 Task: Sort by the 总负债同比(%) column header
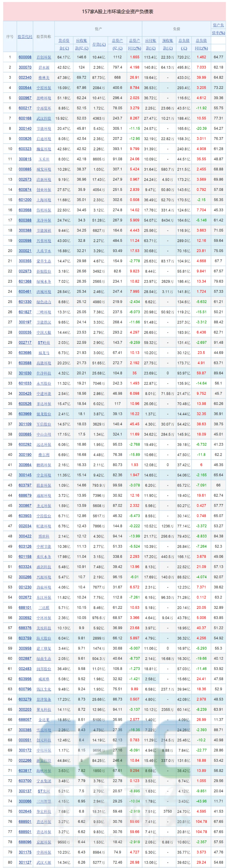(201, 44)
